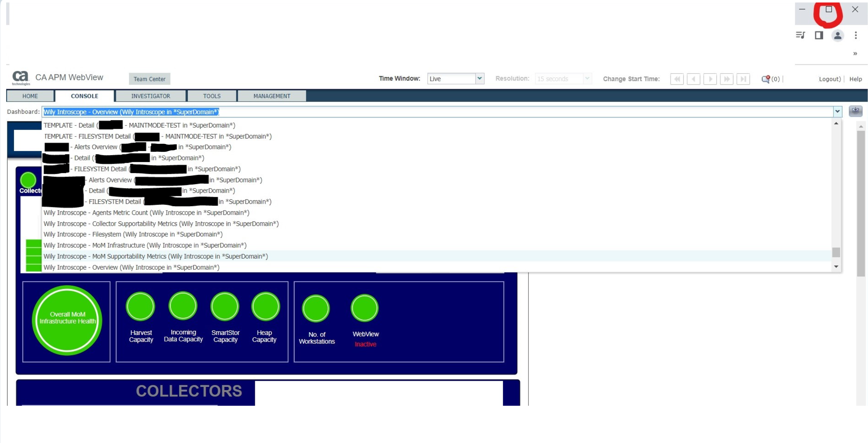This screenshot has height=443, width=868.
Task: Click the Logout button
Action: point(827,79)
